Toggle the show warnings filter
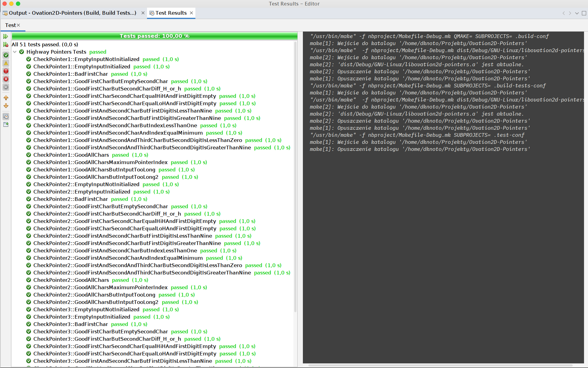 6,63
